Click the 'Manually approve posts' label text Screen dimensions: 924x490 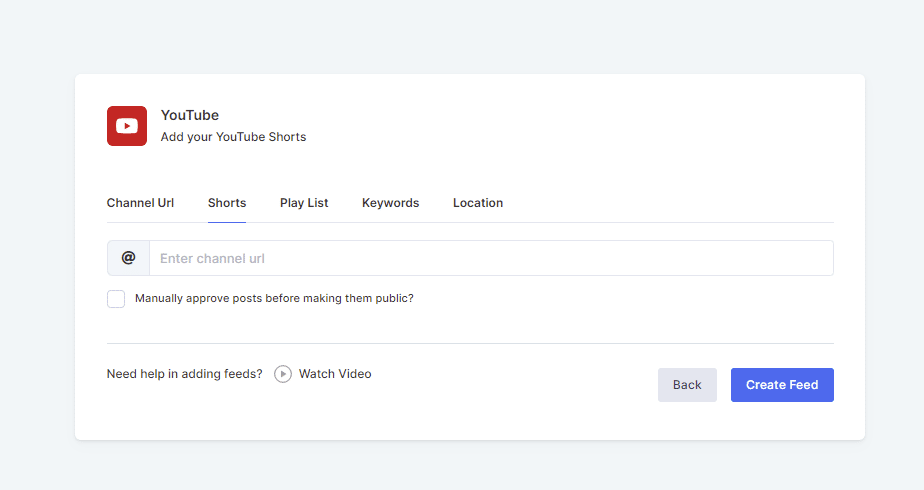point(274,298)
